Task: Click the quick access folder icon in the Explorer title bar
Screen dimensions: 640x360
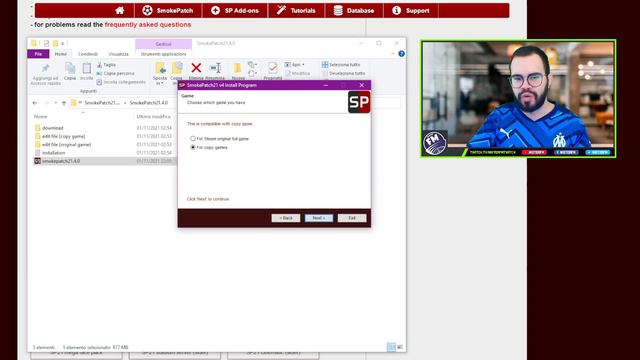Action: (34, 43)
